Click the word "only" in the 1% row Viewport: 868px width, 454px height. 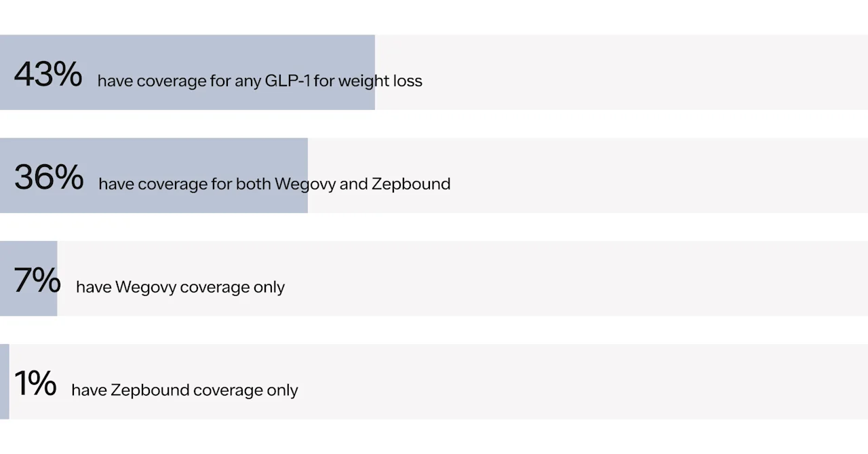click(282, 390)
